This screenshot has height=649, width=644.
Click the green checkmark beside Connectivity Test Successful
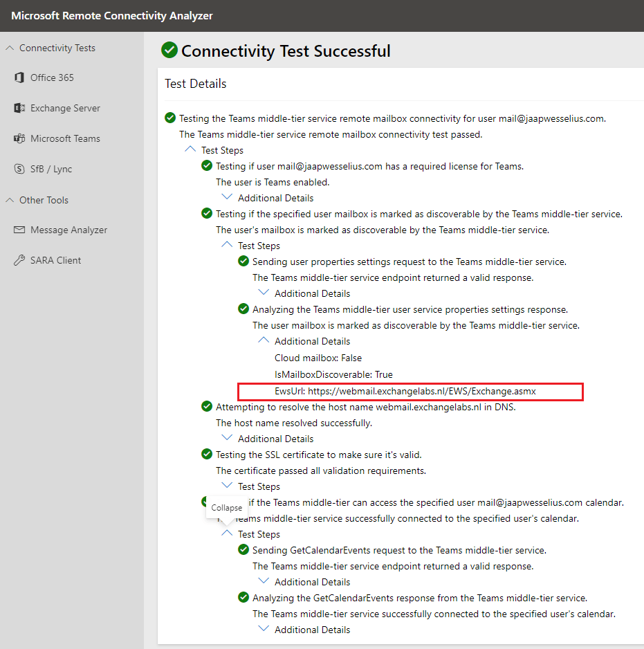[169, 51]
